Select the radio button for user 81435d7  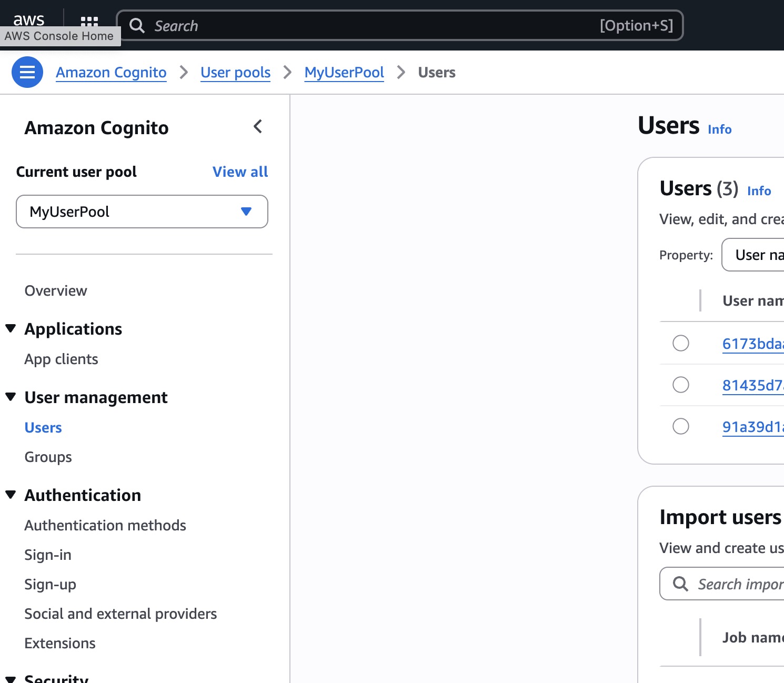681,385
